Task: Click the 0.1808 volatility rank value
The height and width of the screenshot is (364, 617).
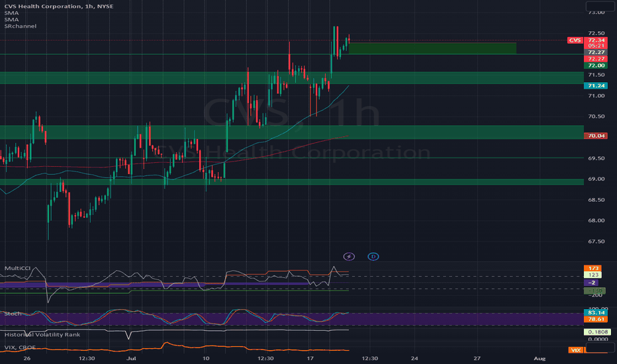Action: tap(597, 332)
